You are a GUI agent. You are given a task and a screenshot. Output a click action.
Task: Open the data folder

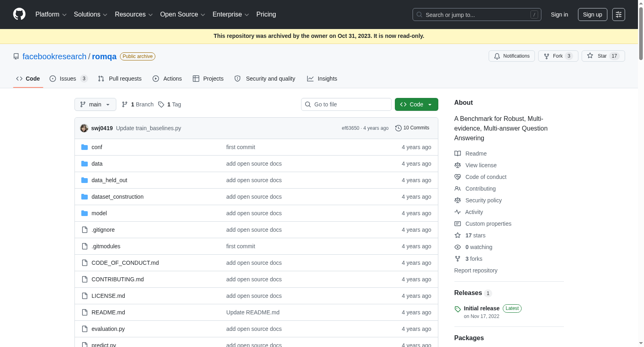click(x=97, y=164)
